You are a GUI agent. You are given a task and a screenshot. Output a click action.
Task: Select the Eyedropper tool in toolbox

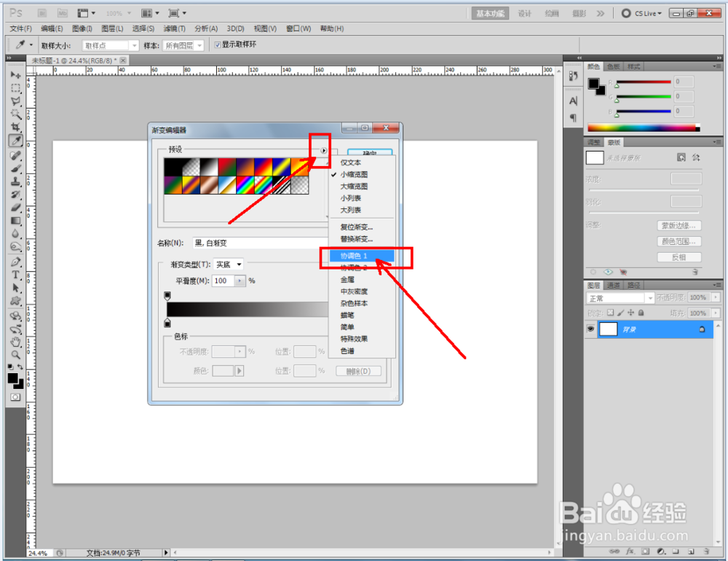point(15,141)
